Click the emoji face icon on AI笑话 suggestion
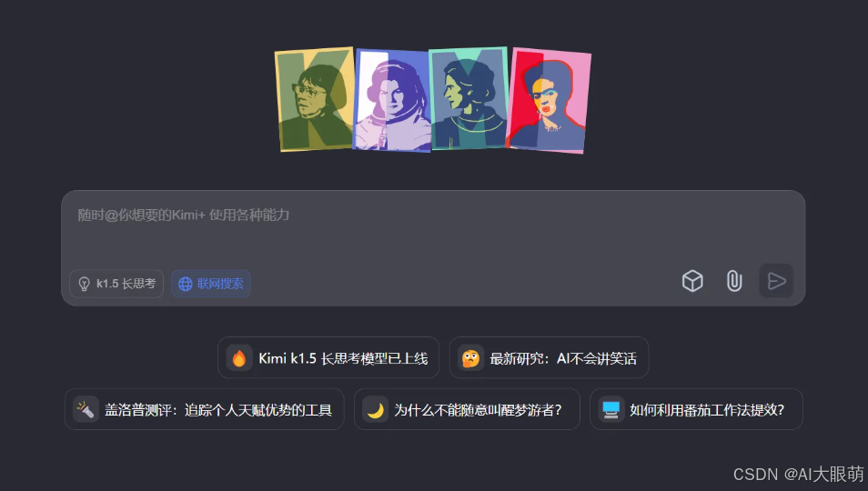This screenshot has width=868, height=491. [470, 358]
